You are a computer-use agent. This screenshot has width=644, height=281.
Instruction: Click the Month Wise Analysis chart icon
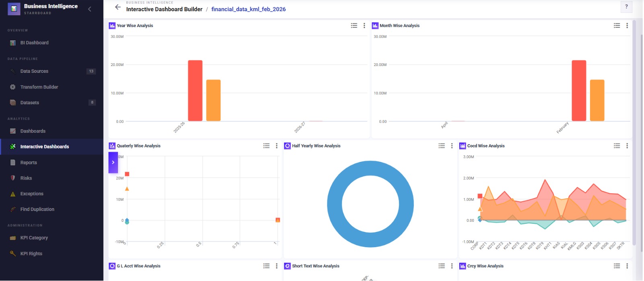[x=375, y=25]
